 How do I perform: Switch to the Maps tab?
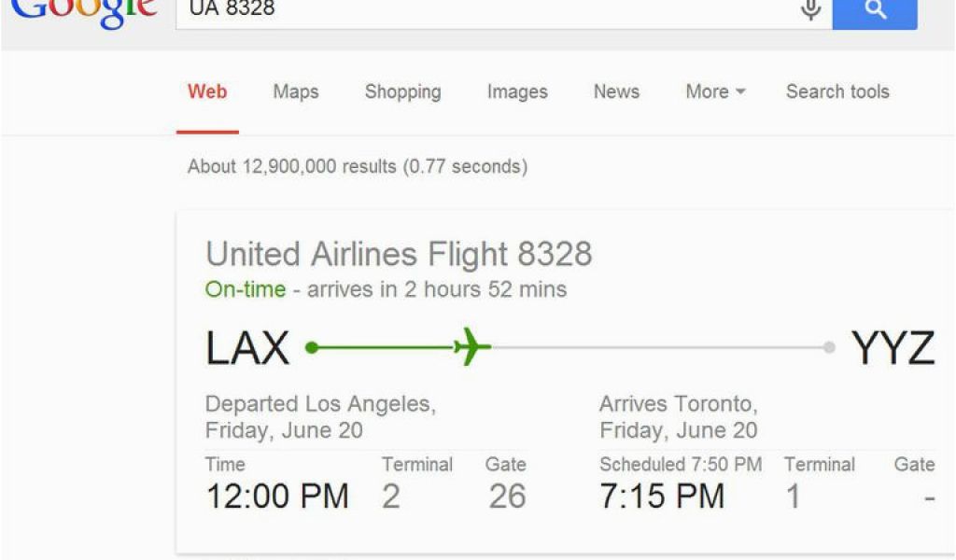pos(296,91)
